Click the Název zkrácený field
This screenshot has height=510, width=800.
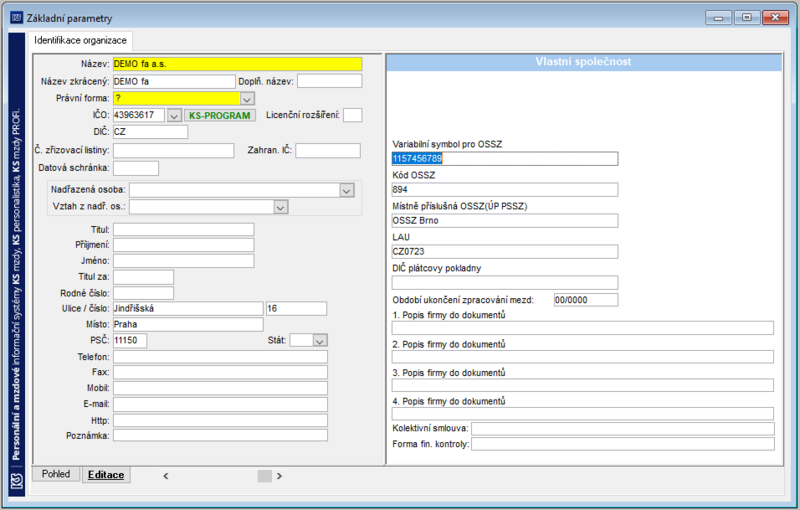174,82
